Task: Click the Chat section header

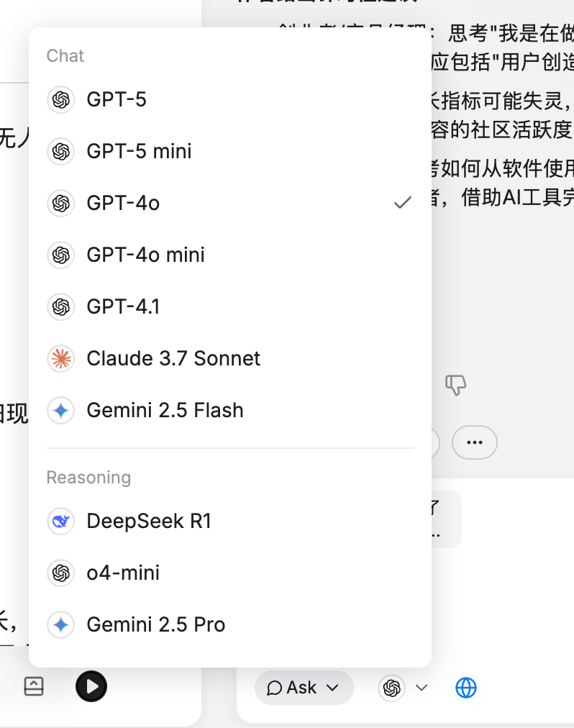Action: coord(65,55)
